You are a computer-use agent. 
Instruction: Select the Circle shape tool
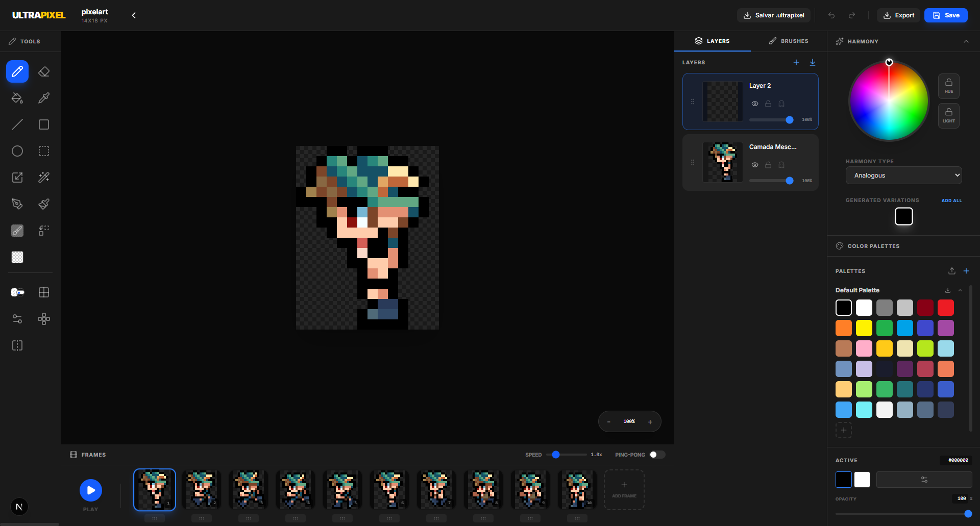(x=17, y=151)
